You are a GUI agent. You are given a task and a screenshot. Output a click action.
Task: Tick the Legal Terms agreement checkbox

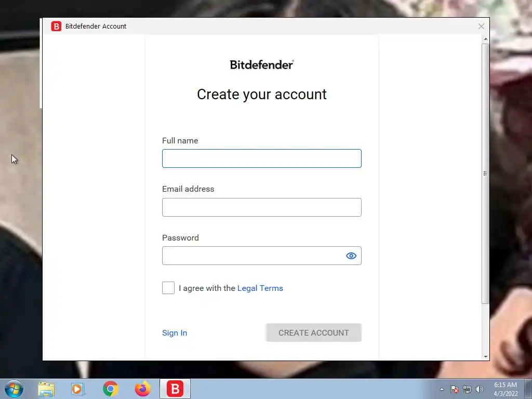pyautogui.click(x=168, y=288)
